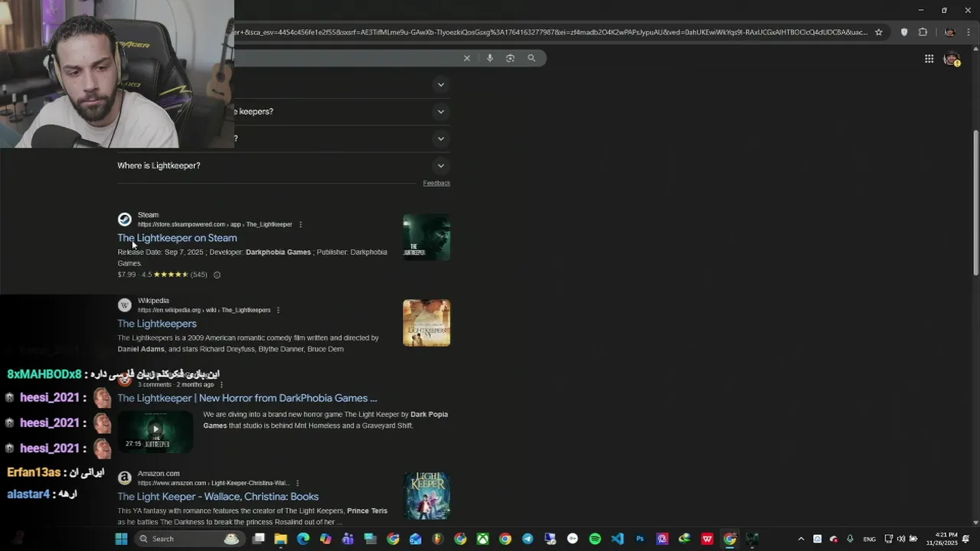Screen dimensions: 980x551
Task: Click the info icon beside rating (545)
Action: click(x=217, y=275)
